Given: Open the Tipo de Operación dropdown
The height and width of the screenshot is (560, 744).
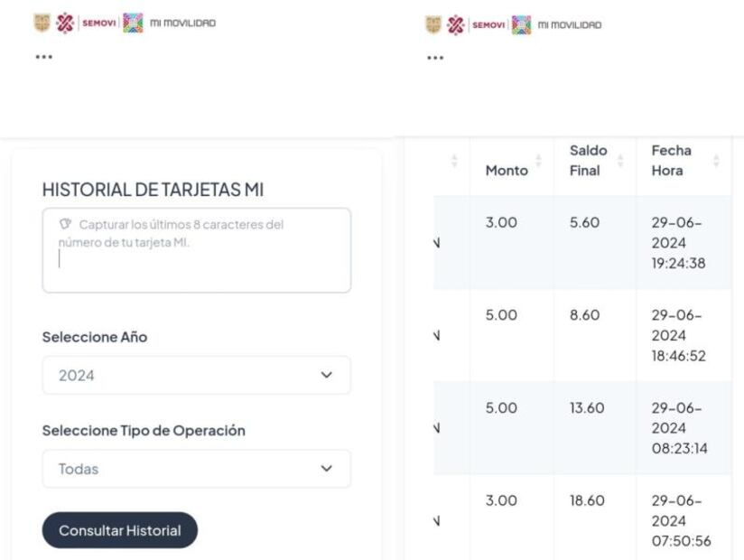Looking at the screenshot, I should (196, 469).
